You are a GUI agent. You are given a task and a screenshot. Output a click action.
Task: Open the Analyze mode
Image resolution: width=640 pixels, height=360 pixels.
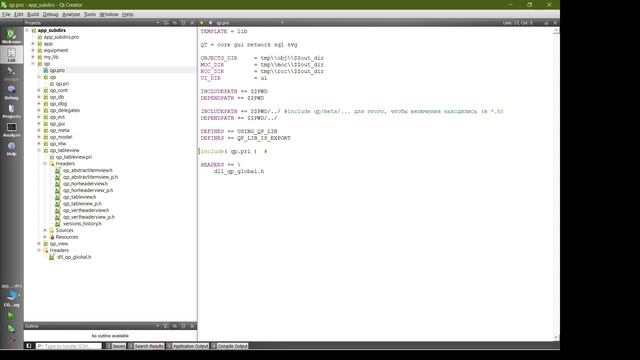(x=11, y=130)
